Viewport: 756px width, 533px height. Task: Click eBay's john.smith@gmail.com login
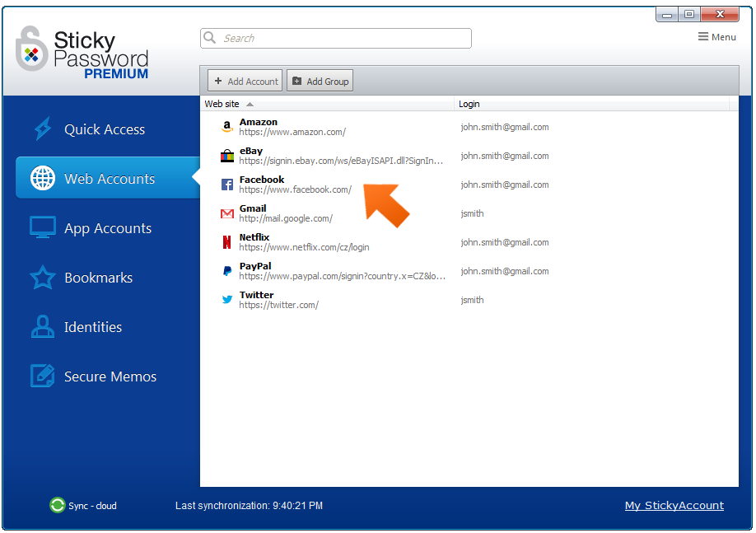click(x=504, y=156)
